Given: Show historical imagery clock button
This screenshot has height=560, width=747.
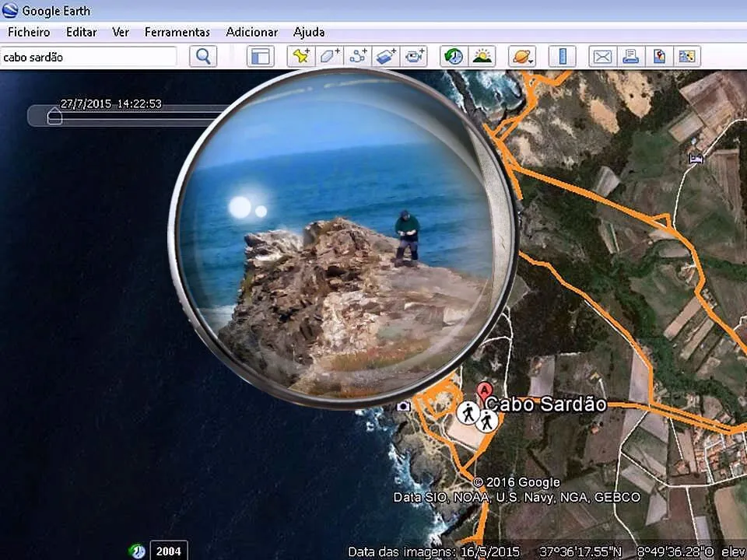Looking at the screenshot, I should coord(454,57).
